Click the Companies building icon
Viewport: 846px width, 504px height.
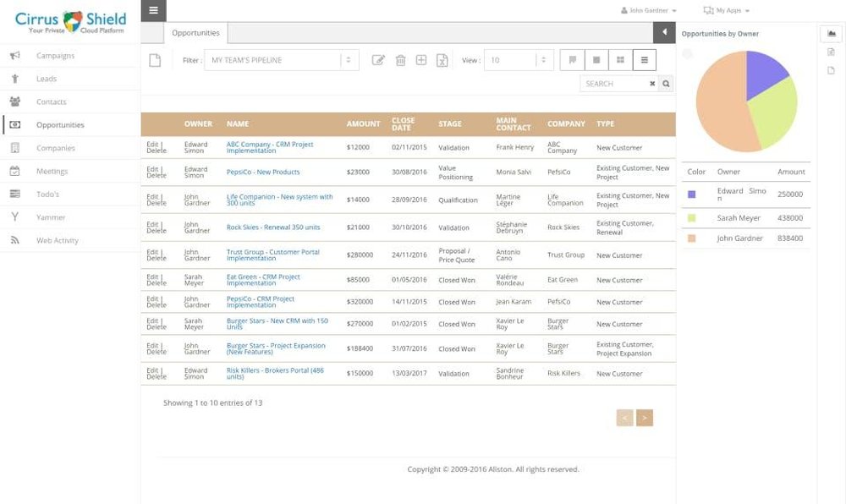point(15,148)
